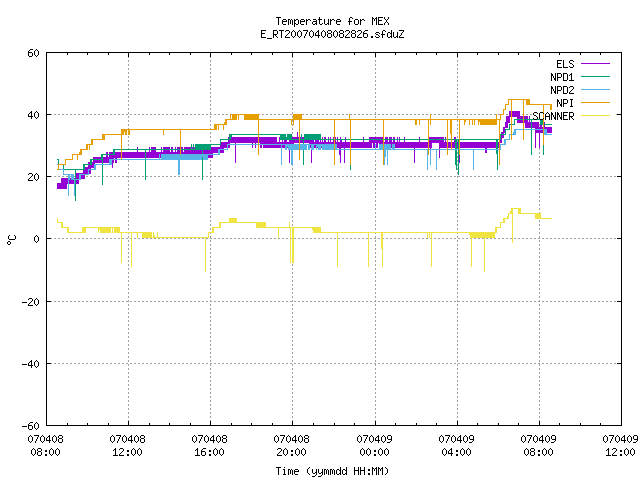Click the chart title 'Temperature for MEX'
The height and width of the screenshot is (480, 640).
[x=332, y=21]
